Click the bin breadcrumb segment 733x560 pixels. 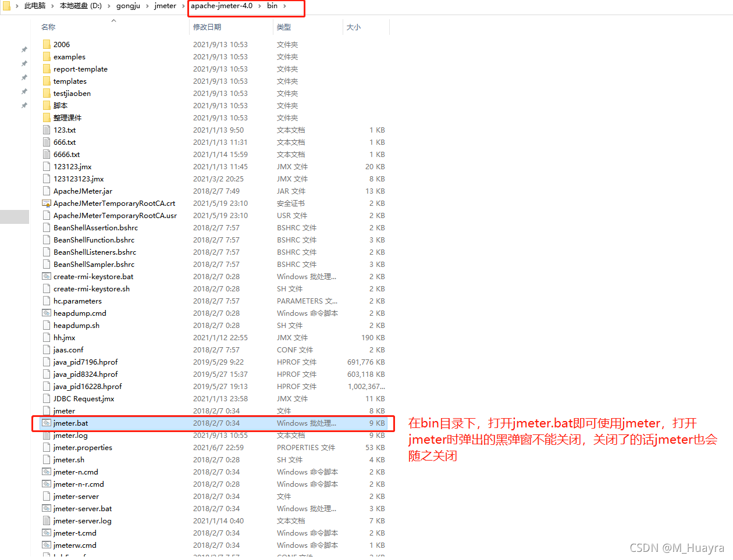coord(272,6)
